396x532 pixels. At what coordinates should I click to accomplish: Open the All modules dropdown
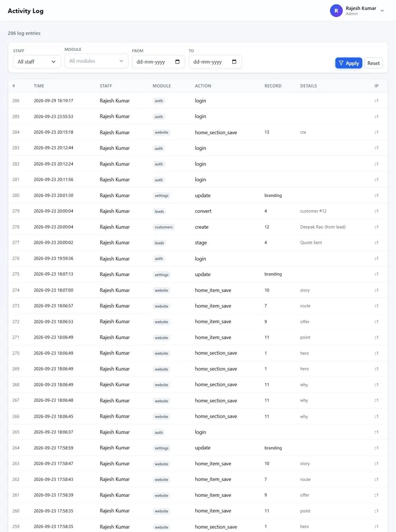pyautogui.click(x=97, y=61)
